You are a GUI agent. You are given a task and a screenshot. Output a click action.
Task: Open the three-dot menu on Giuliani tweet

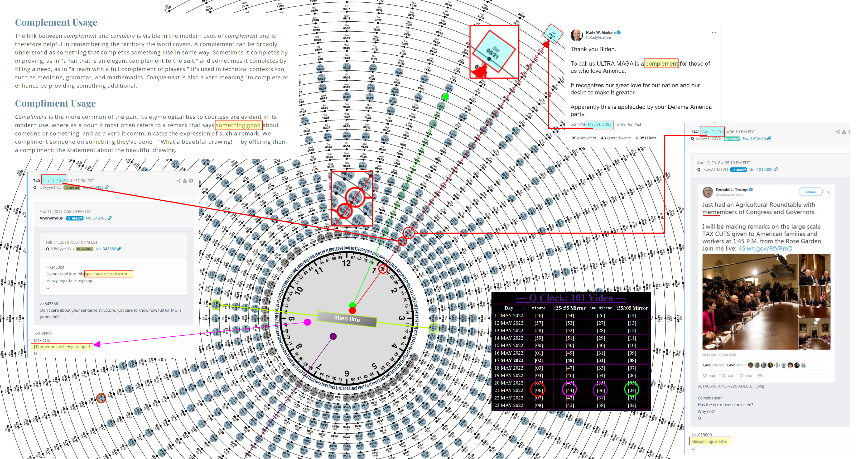click(x=714, y=32)
